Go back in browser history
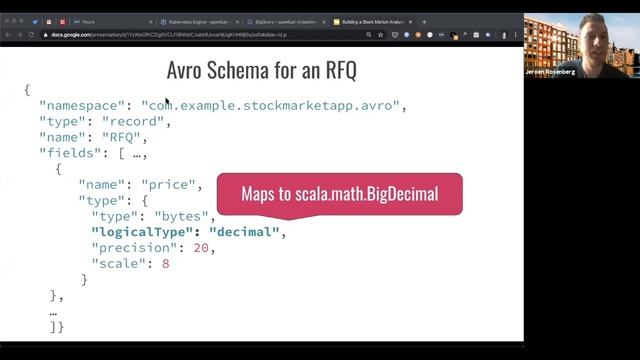The image size is (640, 360). click(8, 35)
